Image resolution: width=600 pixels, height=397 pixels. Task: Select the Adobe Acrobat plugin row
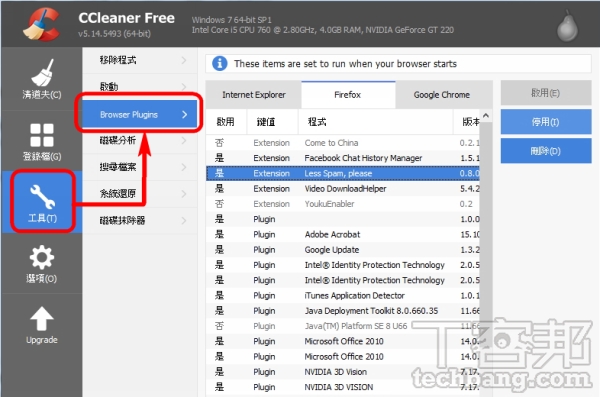(343, 234)
